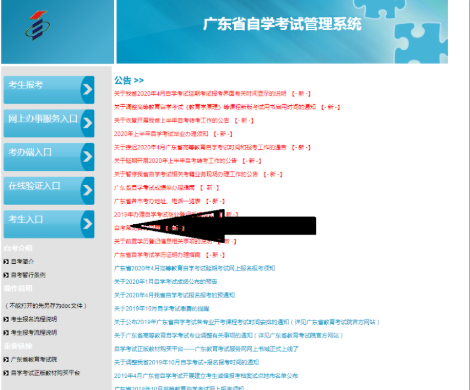
Task: Open the 广东省教育考试院 link
Action: tap(34, 359)
